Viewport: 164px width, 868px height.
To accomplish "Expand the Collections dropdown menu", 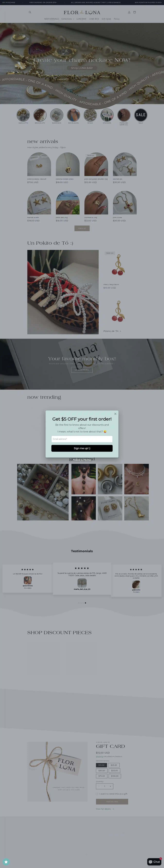I will (68, 19).
